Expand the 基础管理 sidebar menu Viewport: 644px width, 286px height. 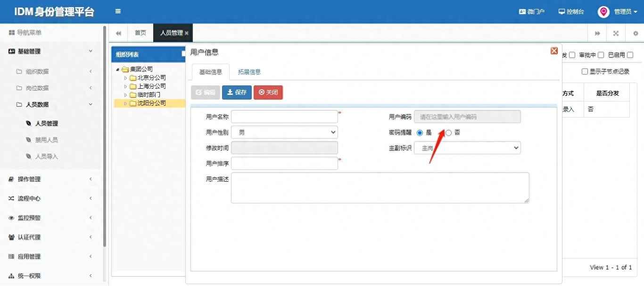[51, 51]
